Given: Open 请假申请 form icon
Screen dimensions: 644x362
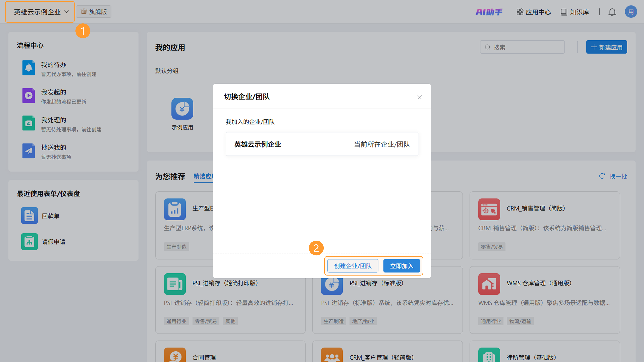Looking at the screenshot, I should pos(29,242).
